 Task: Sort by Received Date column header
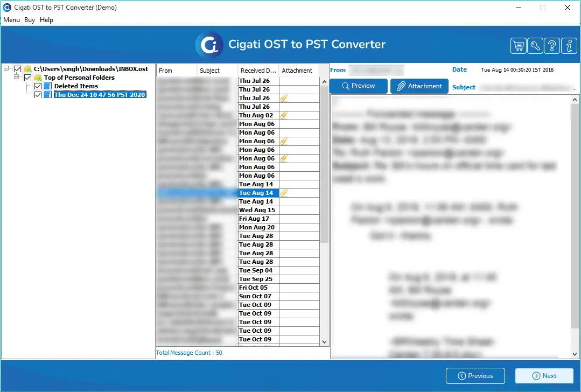point(258,71)
